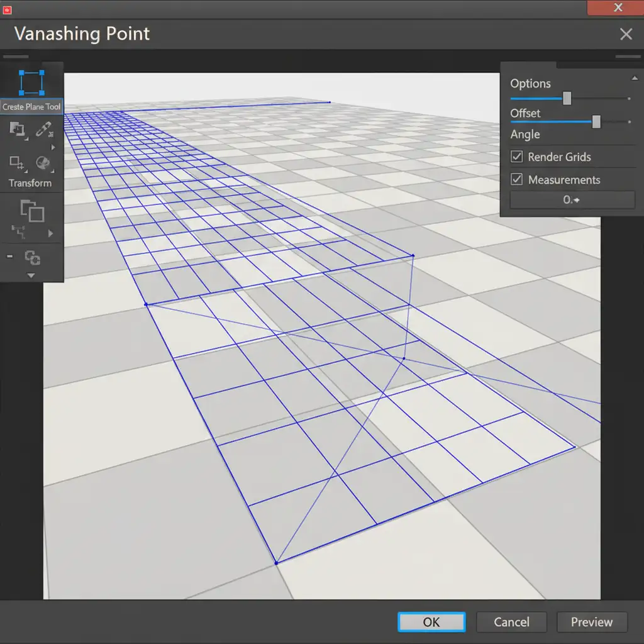Select the chain link tool icon
The height and width of the screenshot is (644, 644).
tap(43, 130)
